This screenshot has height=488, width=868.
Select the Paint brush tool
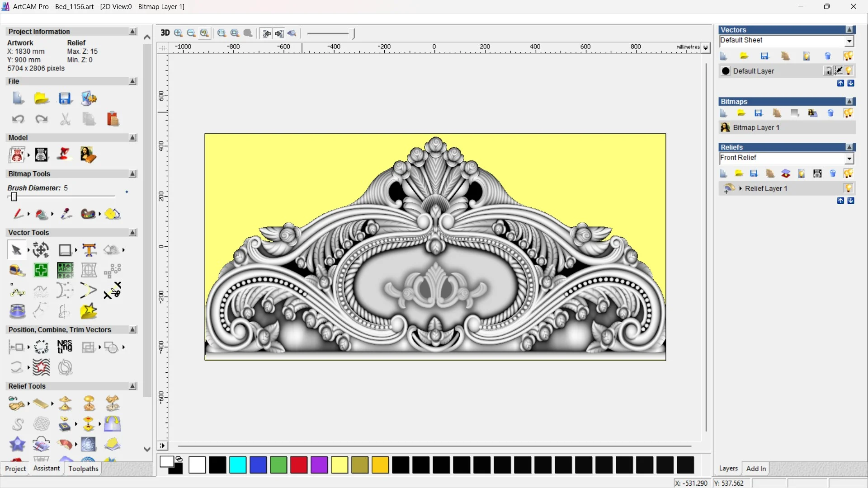pos(18,214)
